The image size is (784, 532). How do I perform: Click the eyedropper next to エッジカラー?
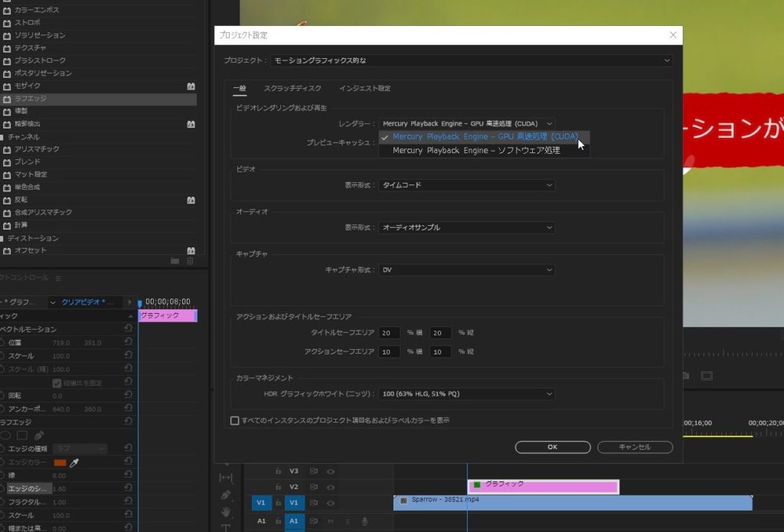[74, 462]
